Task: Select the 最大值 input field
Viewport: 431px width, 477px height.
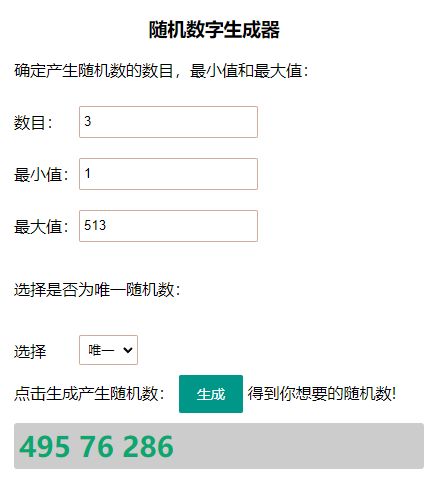Action: click(x=168, y=226)
